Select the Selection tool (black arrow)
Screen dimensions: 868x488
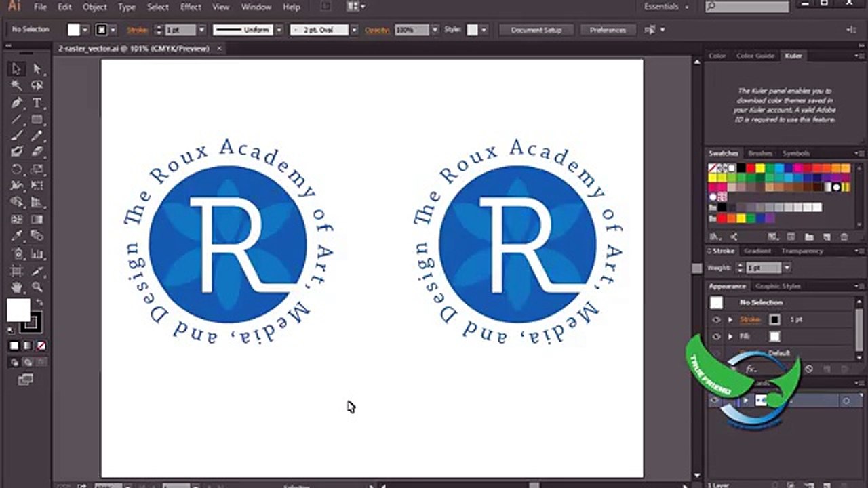pos(17,69)
